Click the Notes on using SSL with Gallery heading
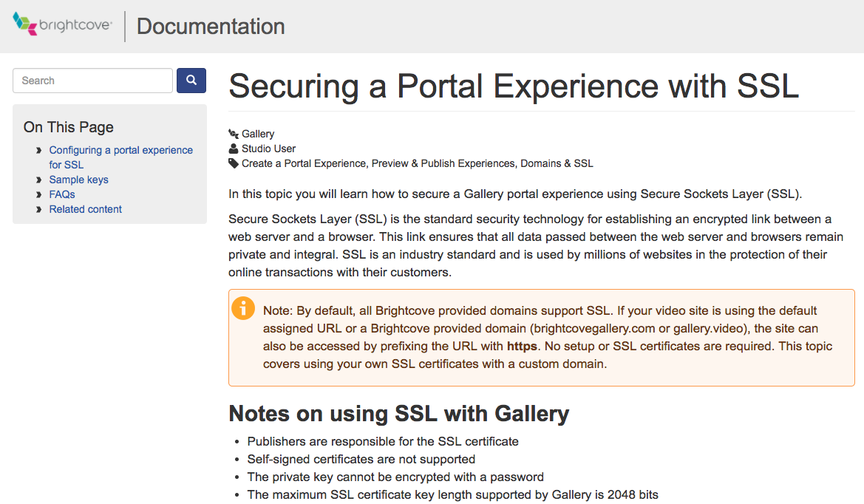Image resolution: width=864 pixels, height=504 pixels. click(x=399, y=414)
